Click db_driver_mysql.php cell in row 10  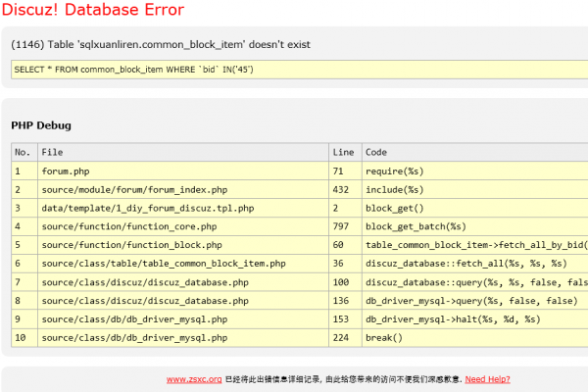[x=183, y=337]
